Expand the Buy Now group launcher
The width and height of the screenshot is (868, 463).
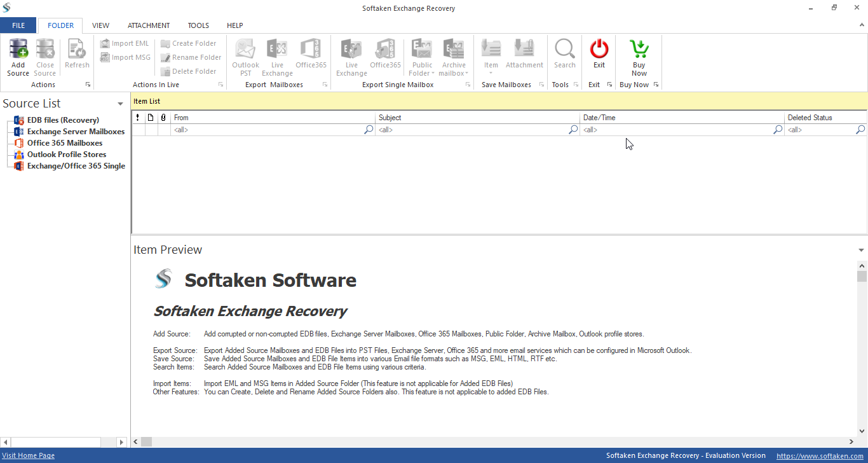pos(656,85)
